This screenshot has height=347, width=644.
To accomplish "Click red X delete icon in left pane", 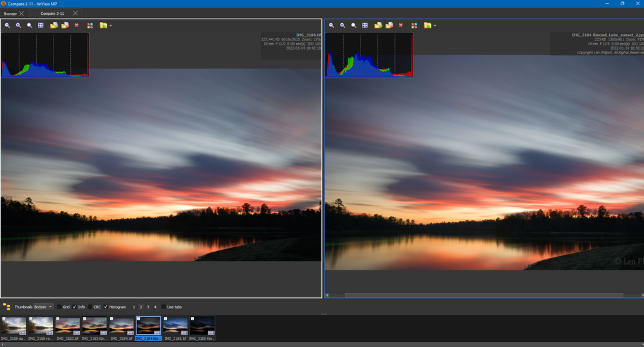I will (77, 25).
